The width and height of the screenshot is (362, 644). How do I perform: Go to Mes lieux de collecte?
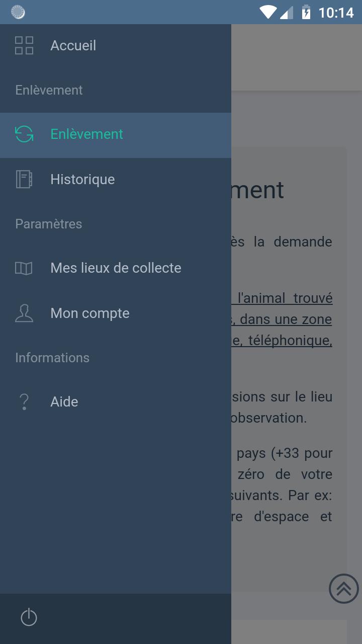116,268
